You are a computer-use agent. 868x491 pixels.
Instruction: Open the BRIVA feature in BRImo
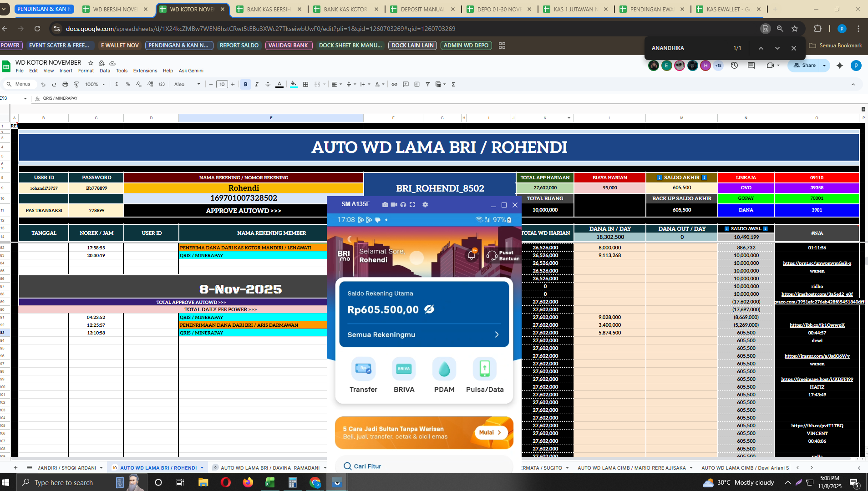click(404, 375)
